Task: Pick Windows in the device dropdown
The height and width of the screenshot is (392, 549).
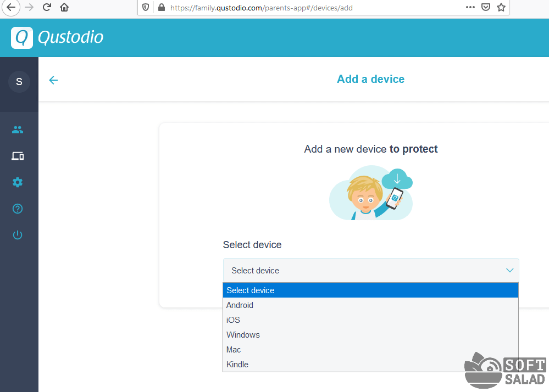Action: (x=243, y=335)
